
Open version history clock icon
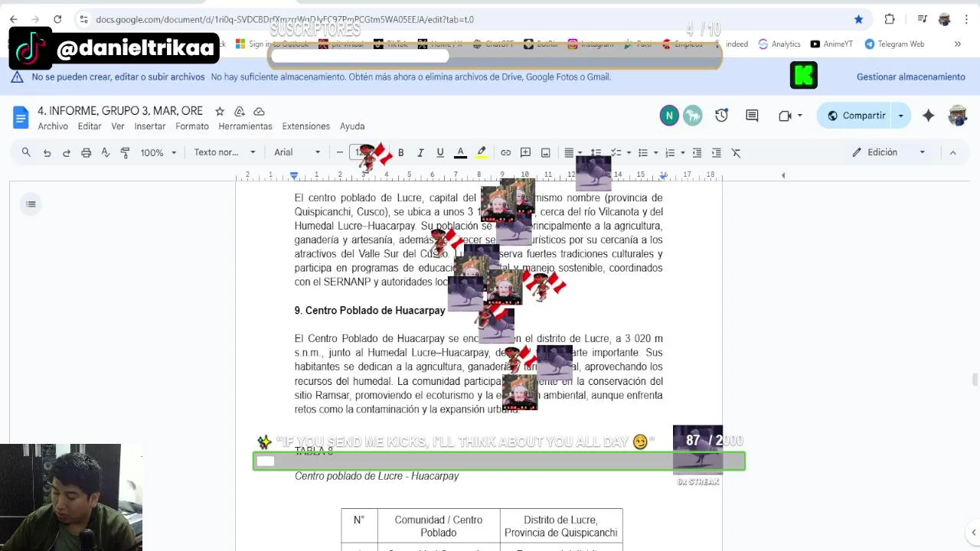click(x=721, y=116)
